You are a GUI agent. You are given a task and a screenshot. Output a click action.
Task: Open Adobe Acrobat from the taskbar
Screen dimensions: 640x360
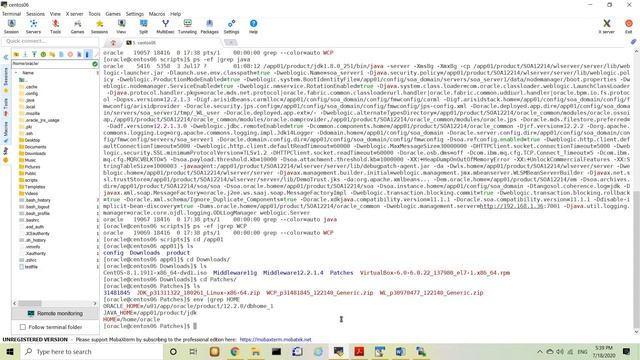click(x=359, y=351)
